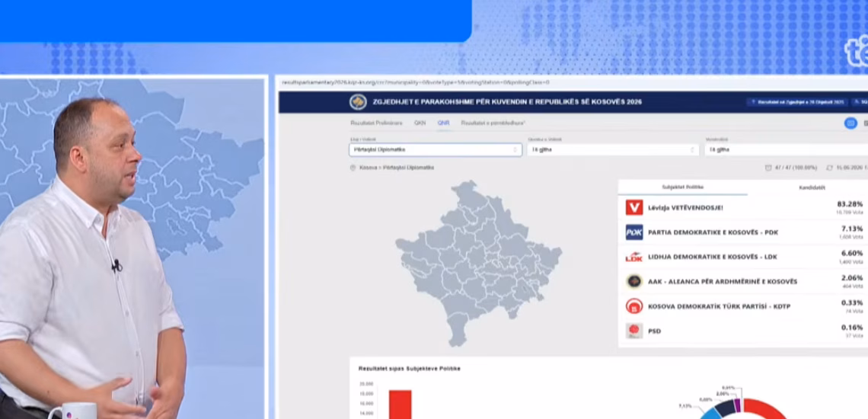
Task: Expand the middle Të gjitha dropdown
Action: [613, 149]
